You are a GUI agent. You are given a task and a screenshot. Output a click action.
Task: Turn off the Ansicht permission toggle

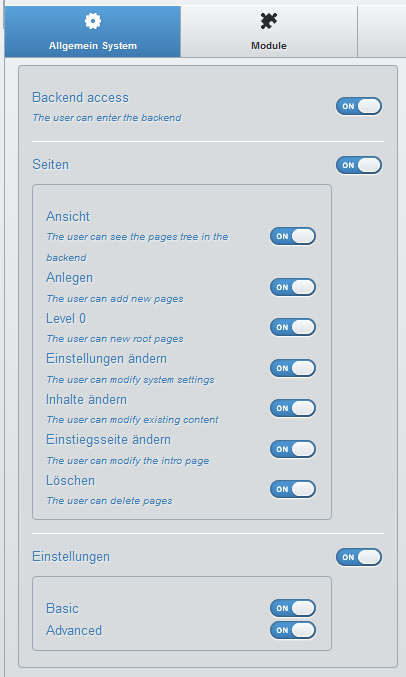click(x=293, y=236)
